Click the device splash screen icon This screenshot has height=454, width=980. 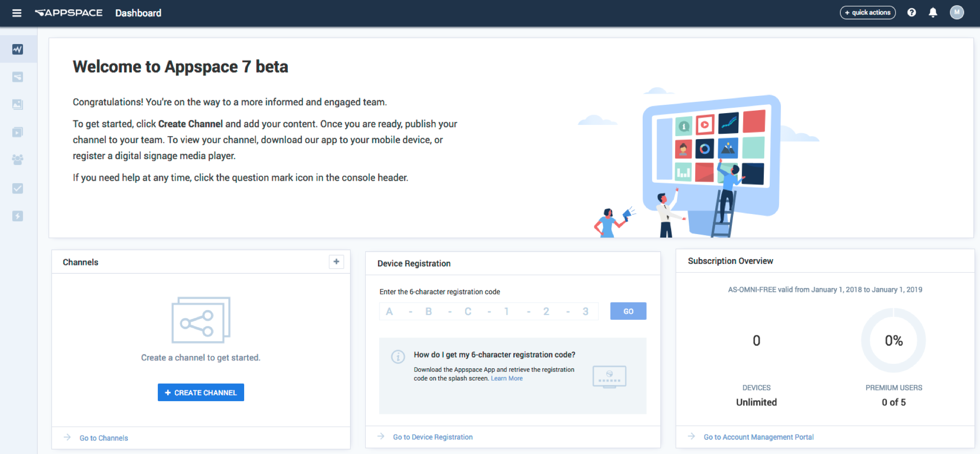point(609,377)
